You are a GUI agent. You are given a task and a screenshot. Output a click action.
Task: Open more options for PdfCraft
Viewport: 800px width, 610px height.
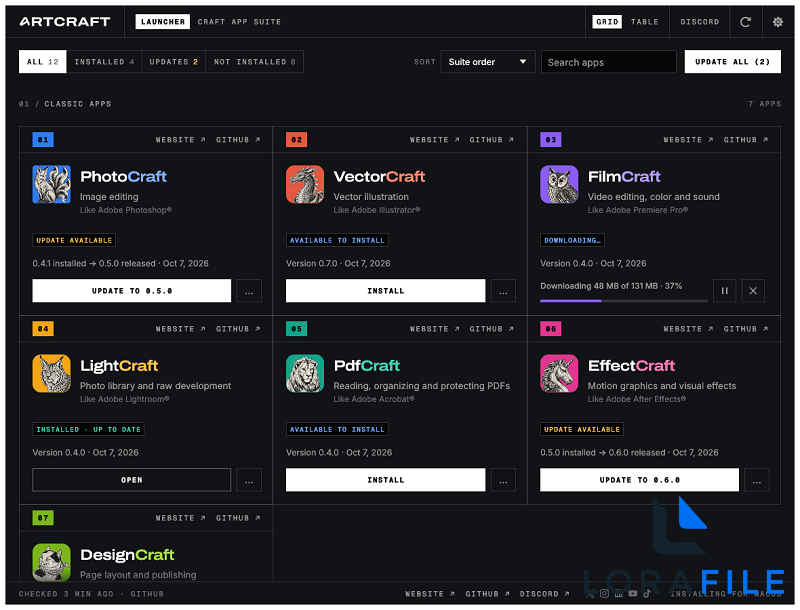[x=503, y=480]
